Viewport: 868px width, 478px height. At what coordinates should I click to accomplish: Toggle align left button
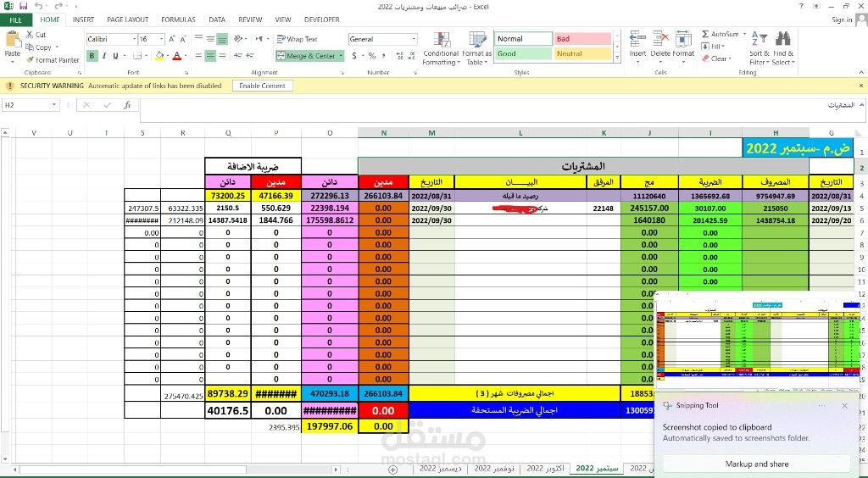(198, 56)
